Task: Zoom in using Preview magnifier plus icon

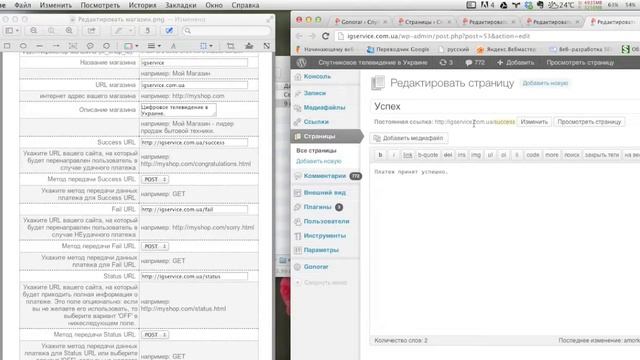Action: (x=69, y=31)
